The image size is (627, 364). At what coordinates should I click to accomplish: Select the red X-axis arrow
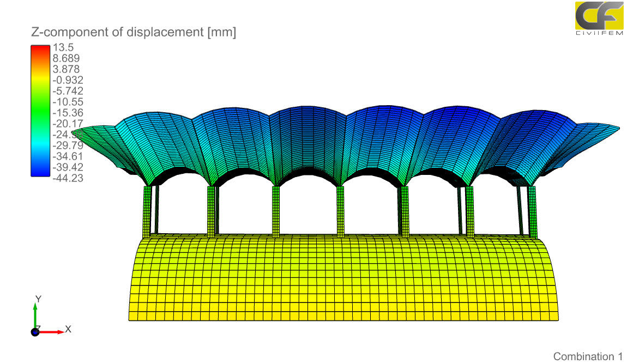52,331
